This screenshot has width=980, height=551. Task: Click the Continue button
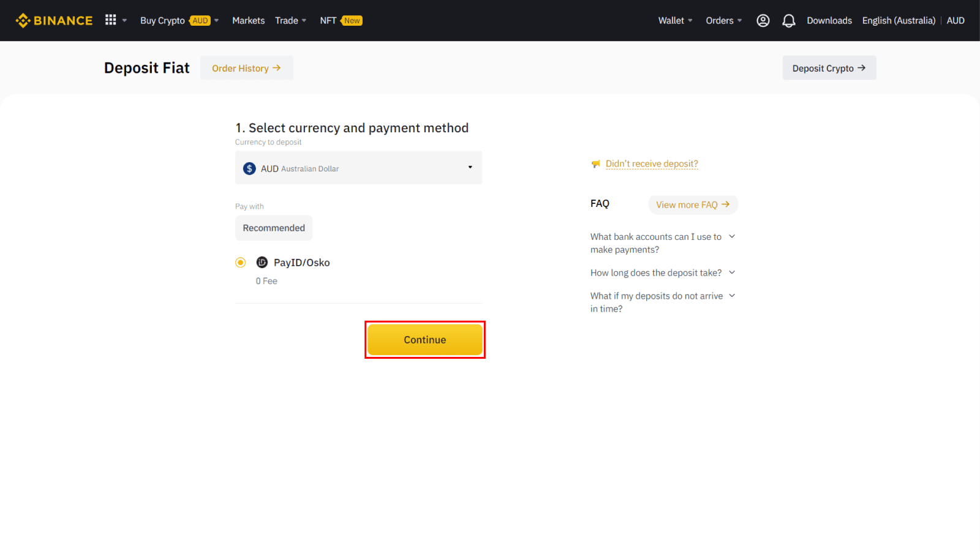click(425, 339)
